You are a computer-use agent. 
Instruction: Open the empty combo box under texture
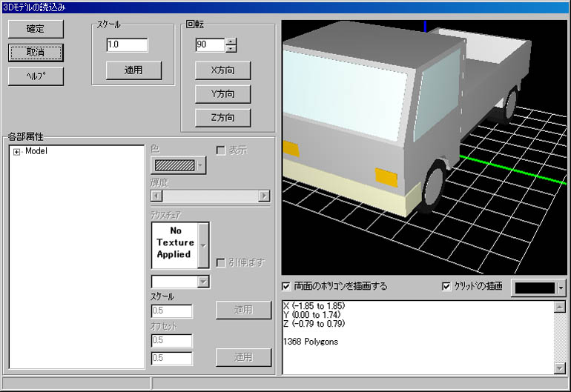(203, 282)
